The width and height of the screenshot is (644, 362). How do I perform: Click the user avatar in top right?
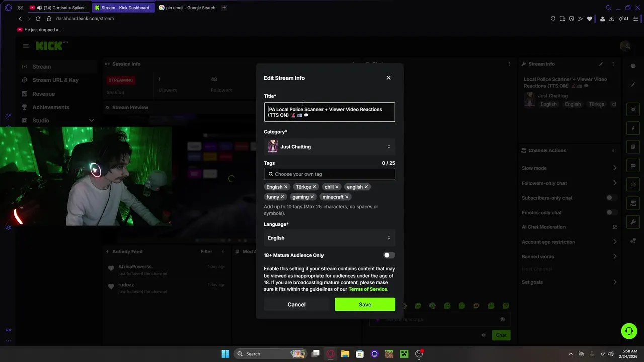[625, 46]
